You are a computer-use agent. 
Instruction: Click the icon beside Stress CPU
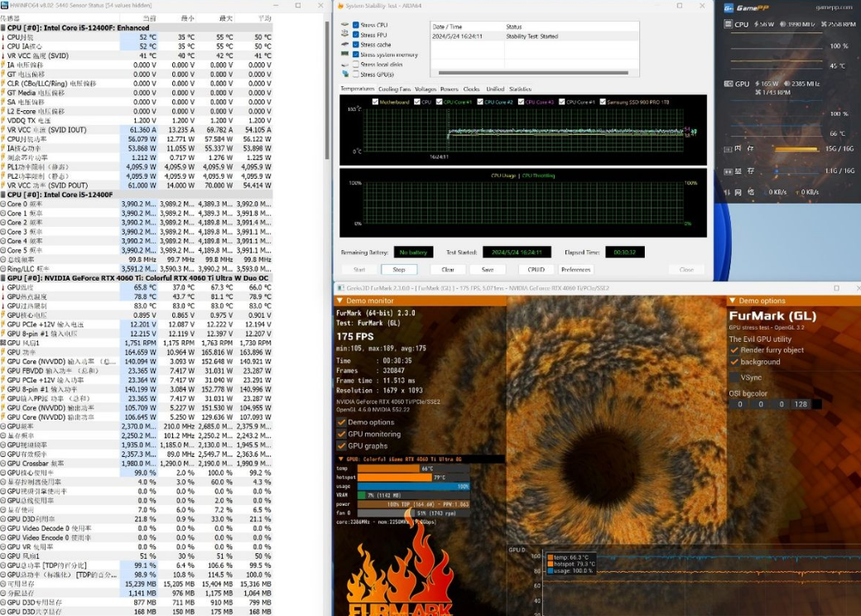point(345,25)
